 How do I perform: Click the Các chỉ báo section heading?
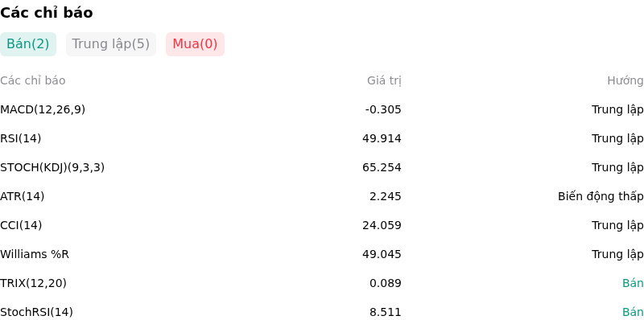[47, 13]
